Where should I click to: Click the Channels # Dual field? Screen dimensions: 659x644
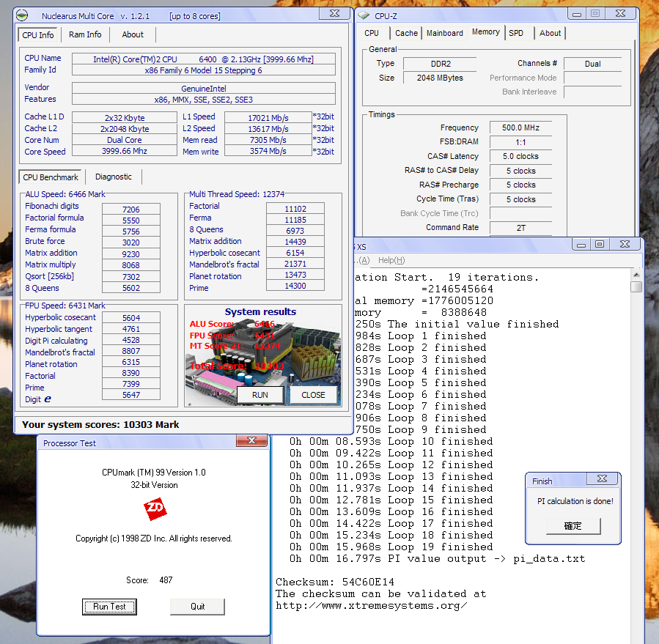tap(592, 64)
